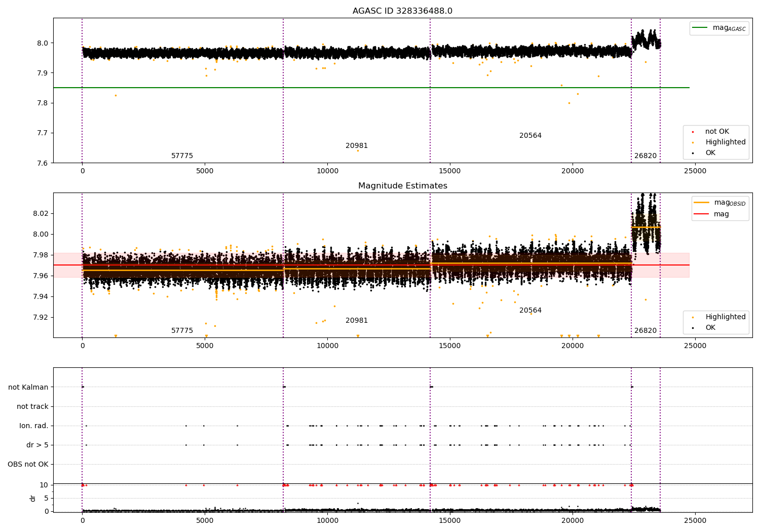The width and height of the screenshot is (760, 532).
Task: Click the rotated 'dr' axis label
Action: pyautogui.click(x=33, y=498)
